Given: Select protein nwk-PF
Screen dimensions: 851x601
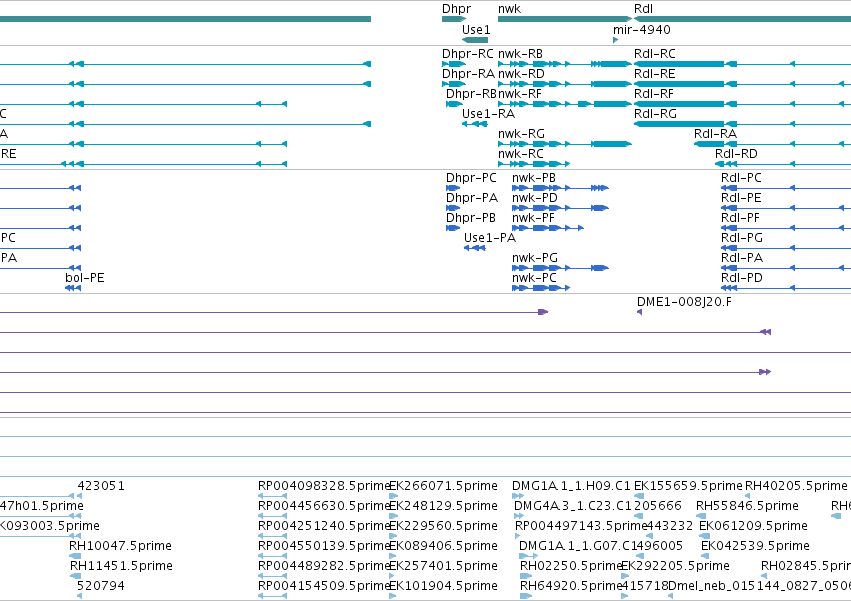Looking at the screenshot, I should (x=548, y=228).
